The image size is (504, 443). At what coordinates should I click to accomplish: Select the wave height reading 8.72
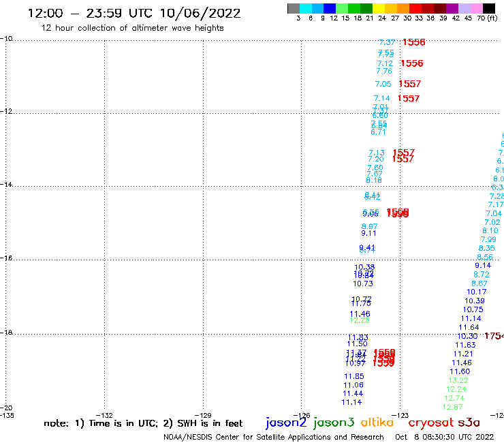coord(481,275)
